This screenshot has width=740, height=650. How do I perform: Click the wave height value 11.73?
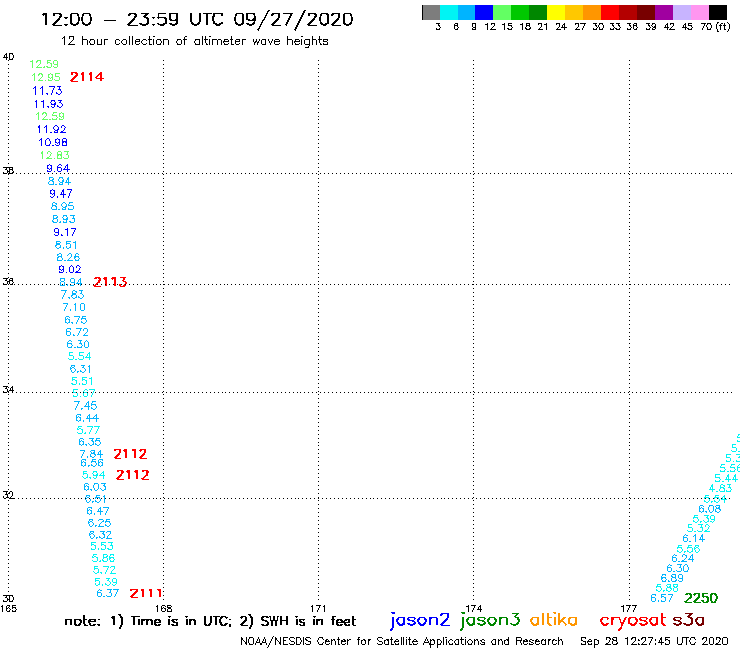tap(47, 91)
